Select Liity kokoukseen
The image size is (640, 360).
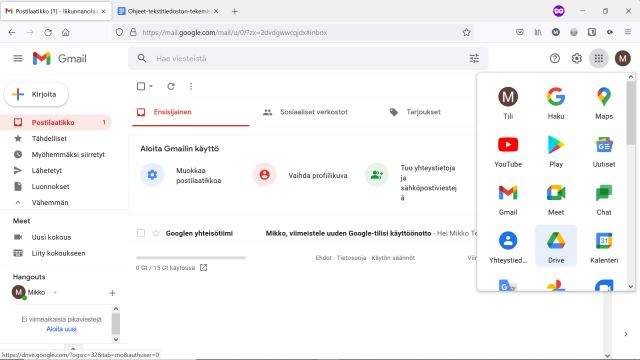click(x=58, y=253)
